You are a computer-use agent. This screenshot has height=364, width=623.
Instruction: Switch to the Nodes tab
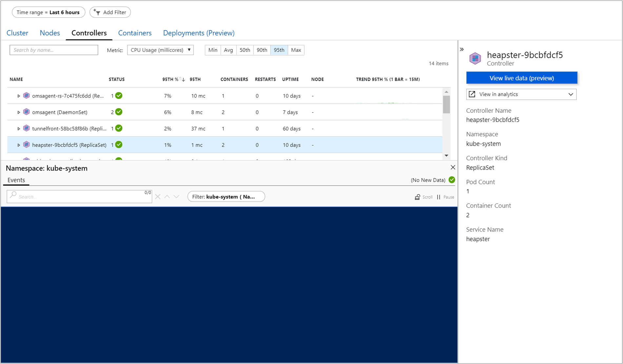50,33
